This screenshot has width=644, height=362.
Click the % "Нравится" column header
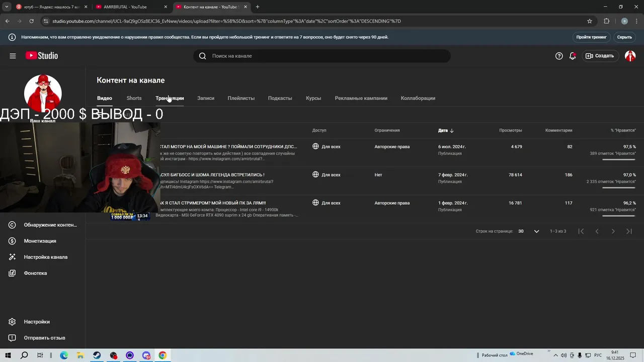pos(623,130)
